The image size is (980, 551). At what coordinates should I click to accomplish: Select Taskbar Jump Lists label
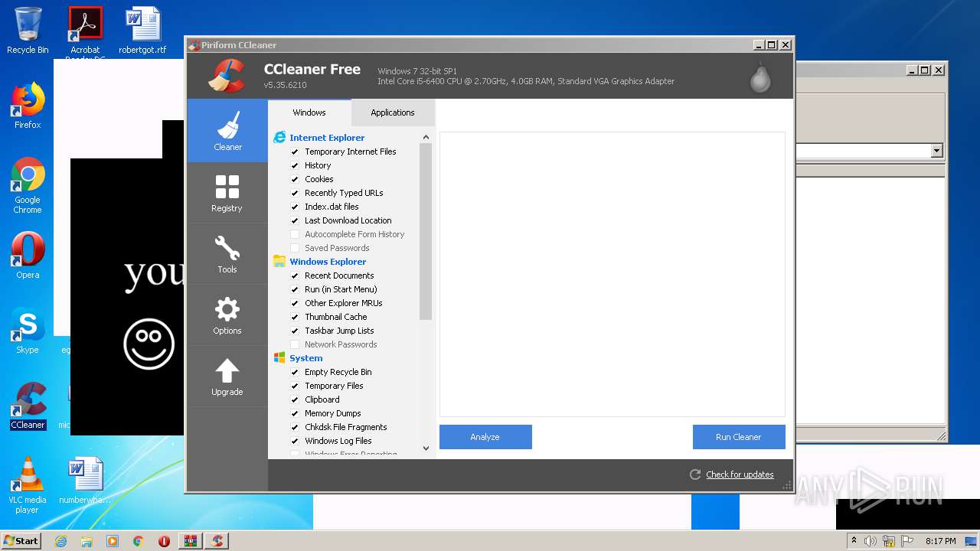coord(339,331)
